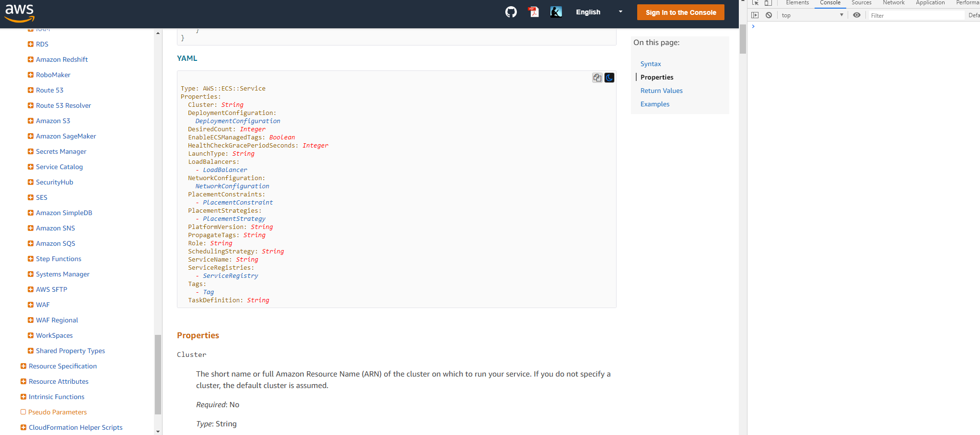The width and height of the screenshot is (980, 435).
Task: Expand the AWS SFTP plus icon
Action: coord(31,289)
